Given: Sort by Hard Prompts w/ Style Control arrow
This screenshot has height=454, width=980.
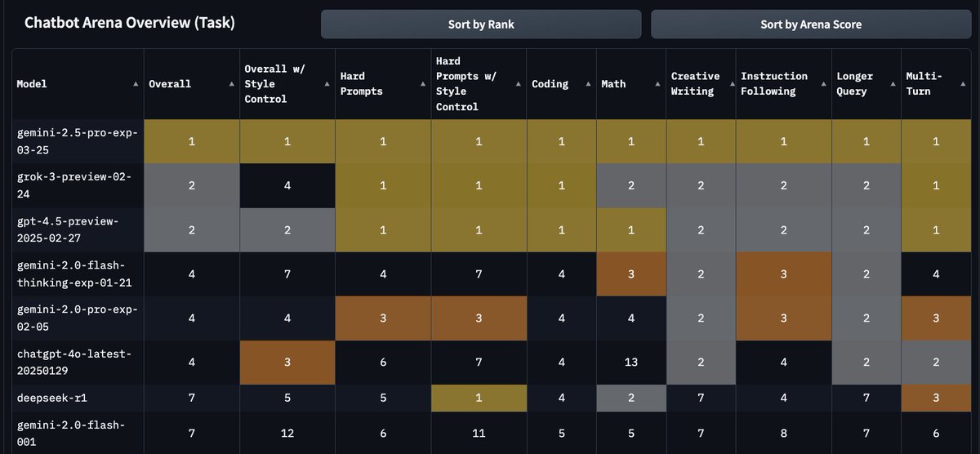Looking at the screenshot, I should point(518,84).
